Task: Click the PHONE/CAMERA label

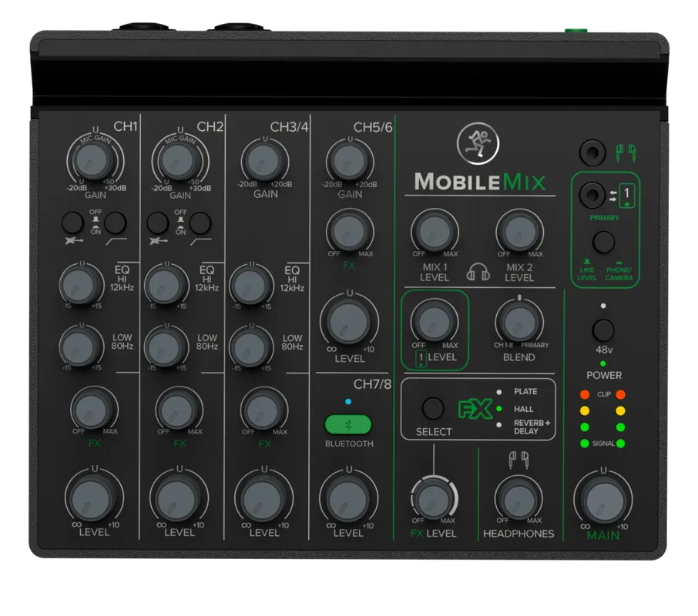Action: tap(619, 273)
